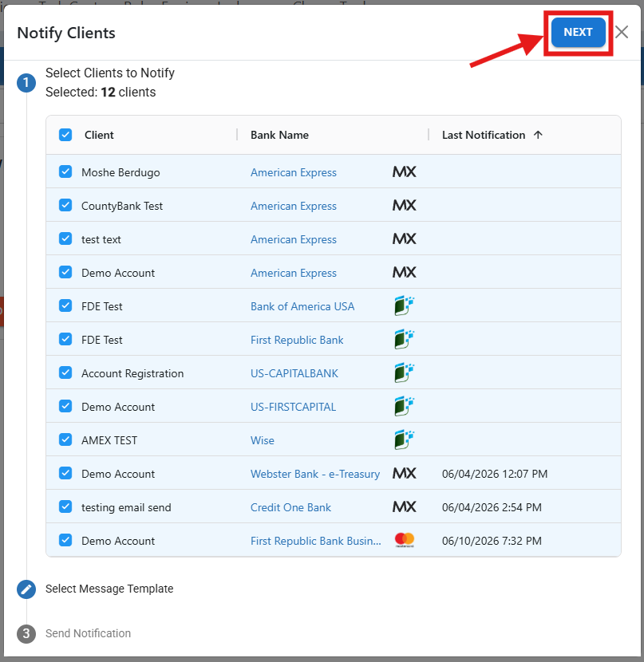Open the Bank of America USA link
Image resolution: width=644 pixels, height=662 pixels.
pos(302,306)
